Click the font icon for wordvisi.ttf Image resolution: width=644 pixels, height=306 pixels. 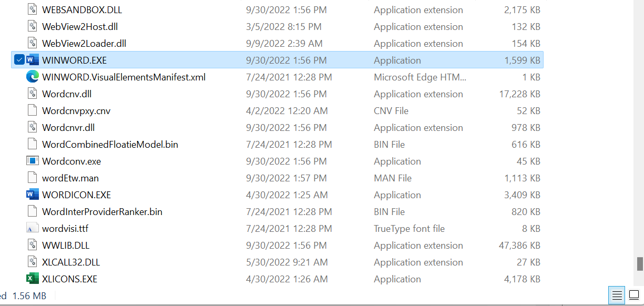click(33, 229)
